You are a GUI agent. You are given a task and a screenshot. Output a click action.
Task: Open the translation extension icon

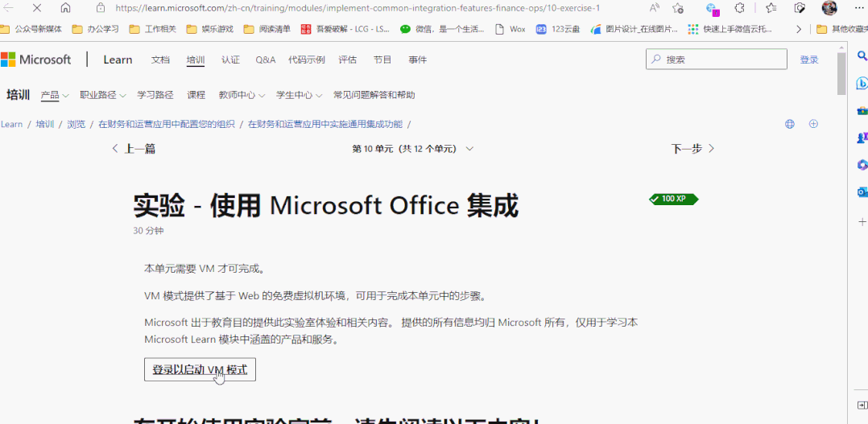[713, 8]
